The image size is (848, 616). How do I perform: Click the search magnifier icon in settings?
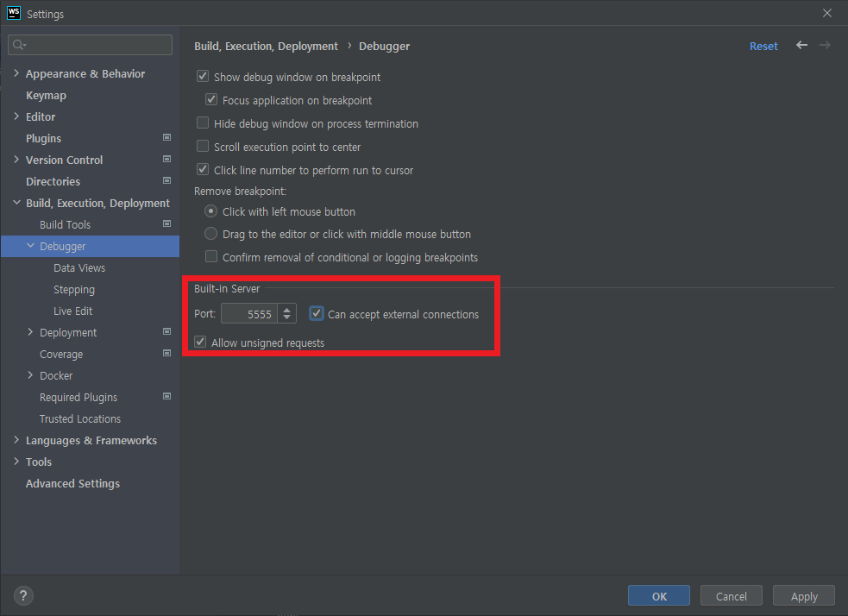pos(19,45)
